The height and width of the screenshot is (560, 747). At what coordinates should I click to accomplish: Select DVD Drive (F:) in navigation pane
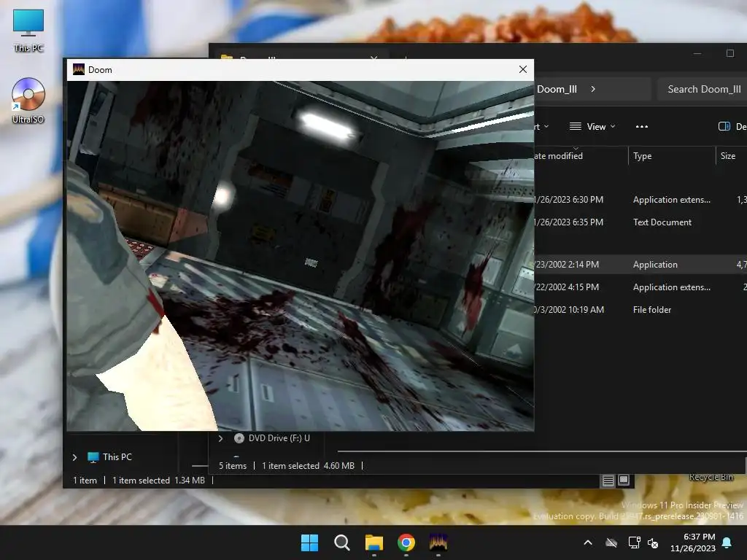tap(272, 438)
